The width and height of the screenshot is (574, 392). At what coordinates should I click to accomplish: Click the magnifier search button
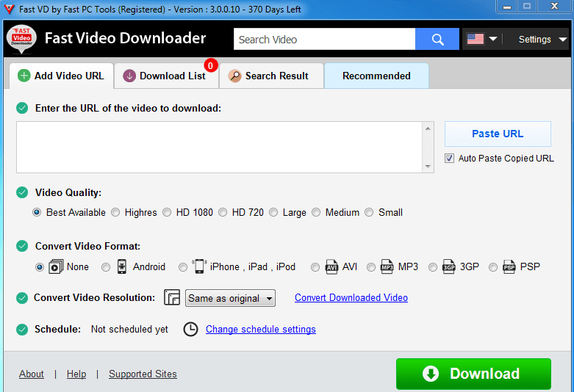(437, 39)
